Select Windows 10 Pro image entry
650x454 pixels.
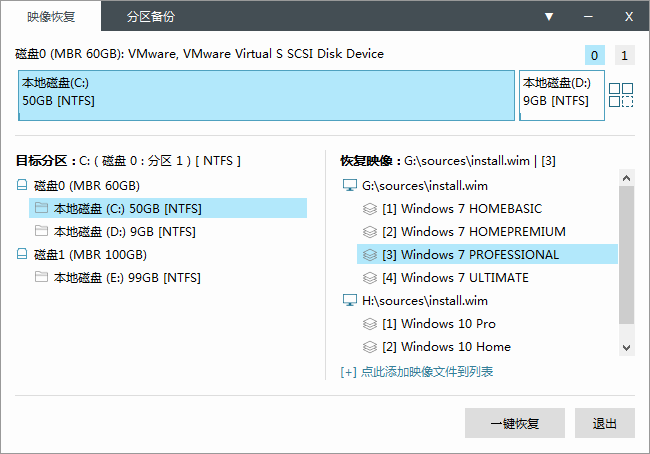(438, 323)
